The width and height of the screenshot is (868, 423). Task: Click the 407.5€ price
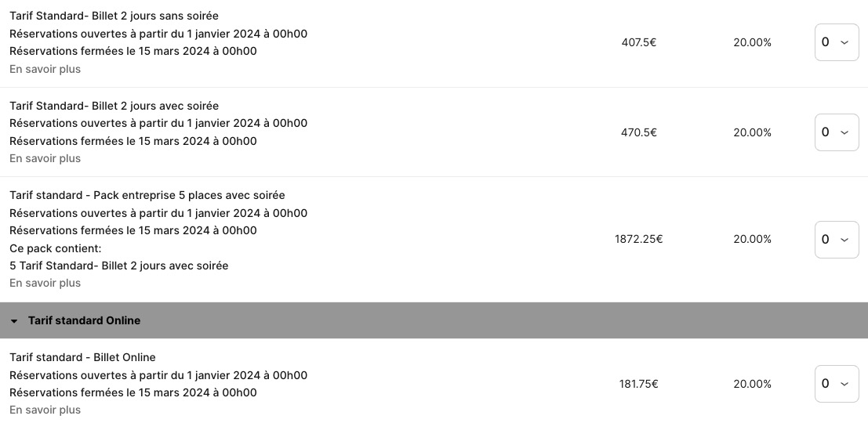click(638, 42)
